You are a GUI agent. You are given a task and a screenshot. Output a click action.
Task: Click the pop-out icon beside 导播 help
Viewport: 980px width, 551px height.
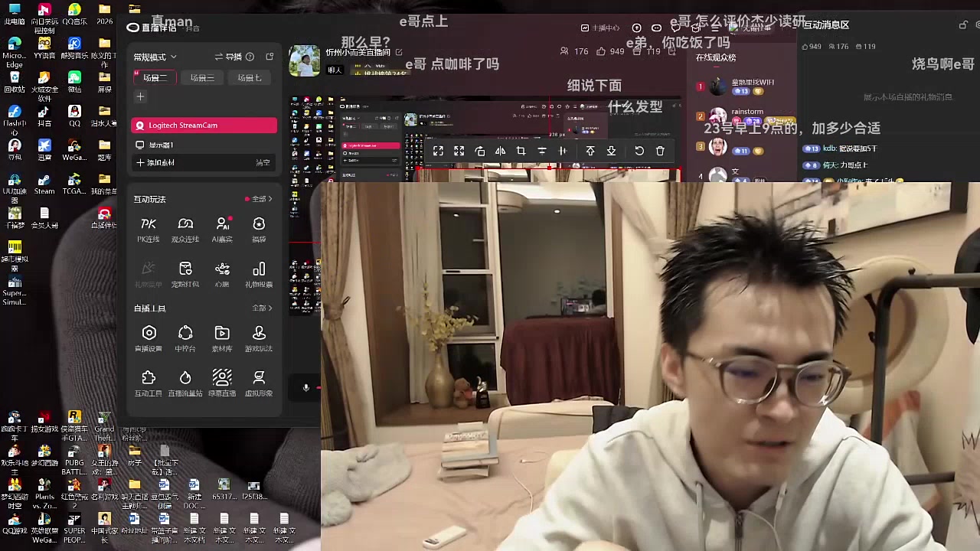click(269, 57)
